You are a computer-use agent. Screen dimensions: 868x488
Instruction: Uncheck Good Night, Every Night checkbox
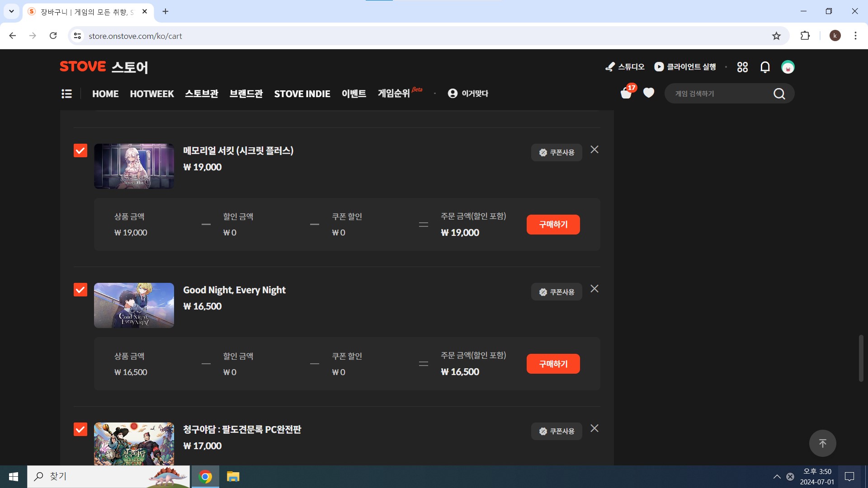(80, 290)
